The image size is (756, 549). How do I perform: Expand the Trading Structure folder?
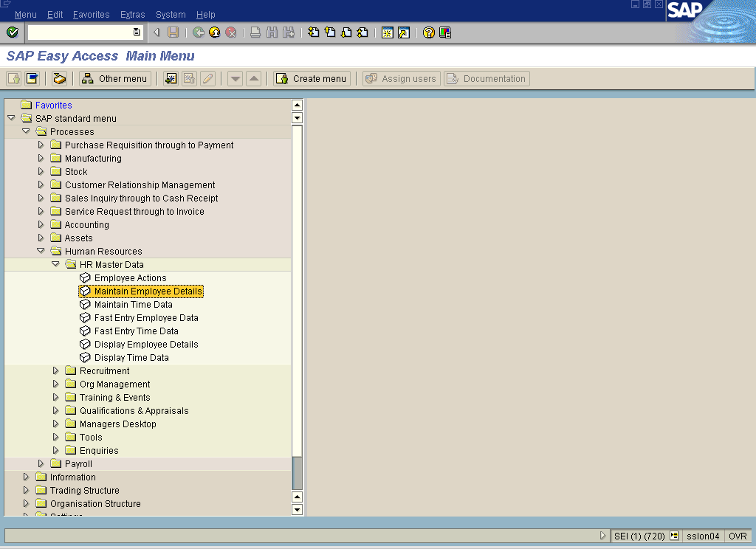[x=26, y=490]
